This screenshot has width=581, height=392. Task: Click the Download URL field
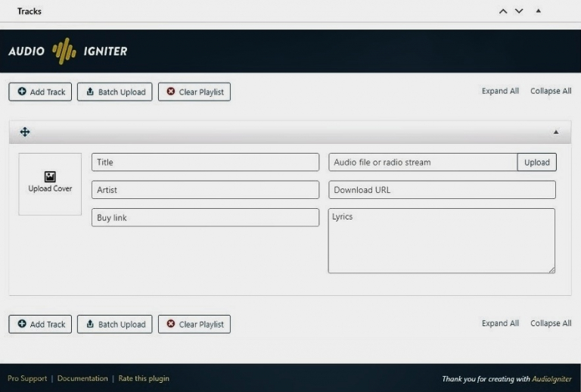[x=442, y=190]
